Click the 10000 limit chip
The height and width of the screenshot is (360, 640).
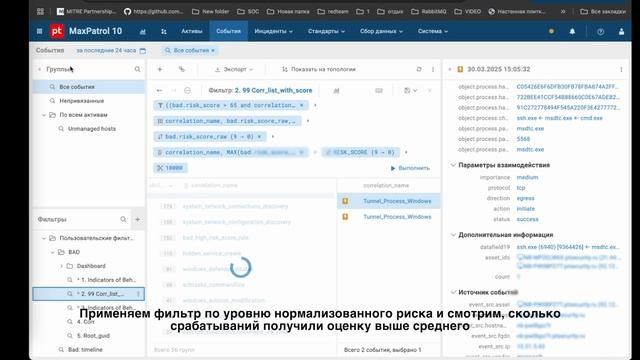pos(171,168)
